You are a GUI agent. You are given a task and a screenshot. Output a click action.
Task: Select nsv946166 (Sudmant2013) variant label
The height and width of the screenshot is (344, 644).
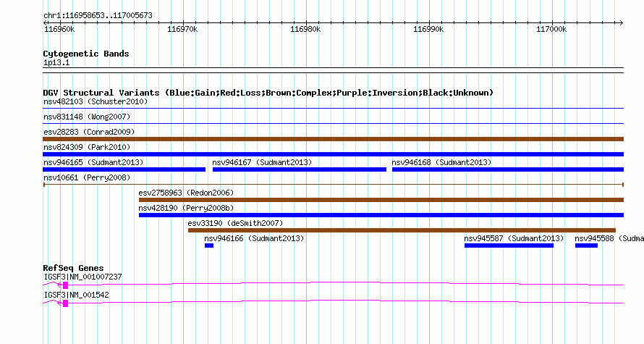[x=254, y=238]
